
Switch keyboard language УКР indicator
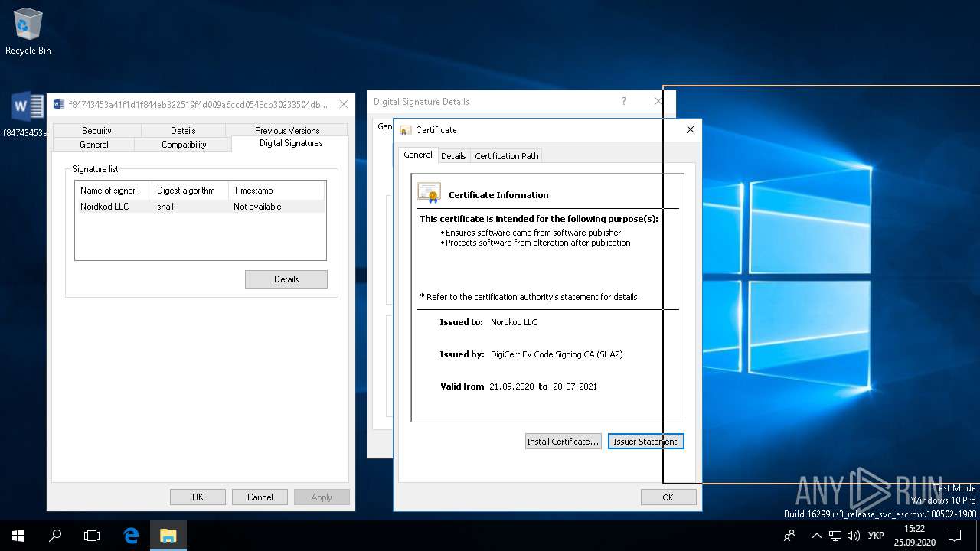click(877, 536)
